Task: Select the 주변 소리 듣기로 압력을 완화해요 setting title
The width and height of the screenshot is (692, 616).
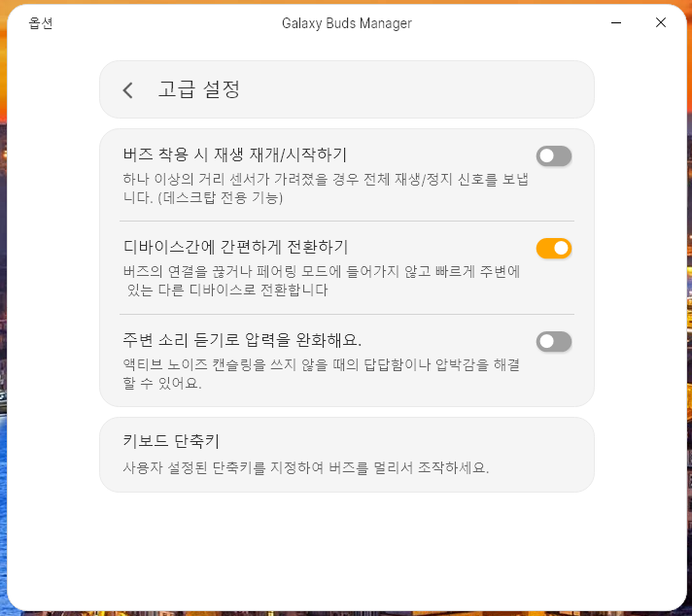Action: [x=242, y=340]
